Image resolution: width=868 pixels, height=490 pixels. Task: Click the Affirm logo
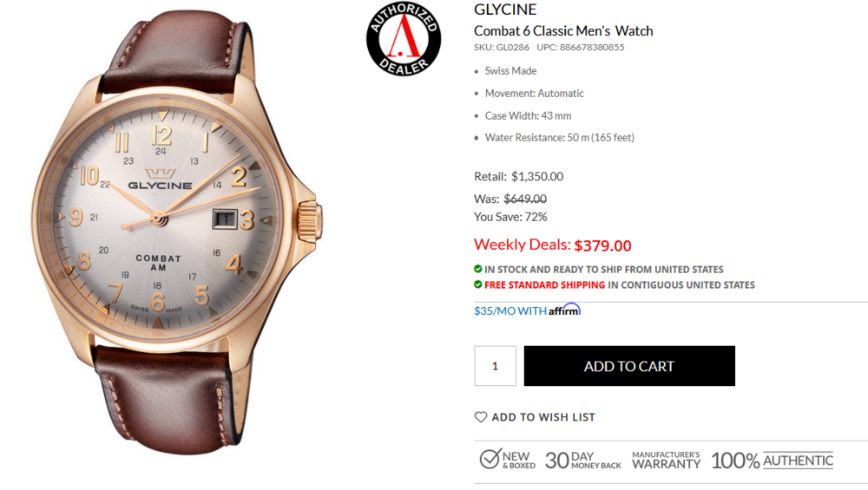(564, 310)
